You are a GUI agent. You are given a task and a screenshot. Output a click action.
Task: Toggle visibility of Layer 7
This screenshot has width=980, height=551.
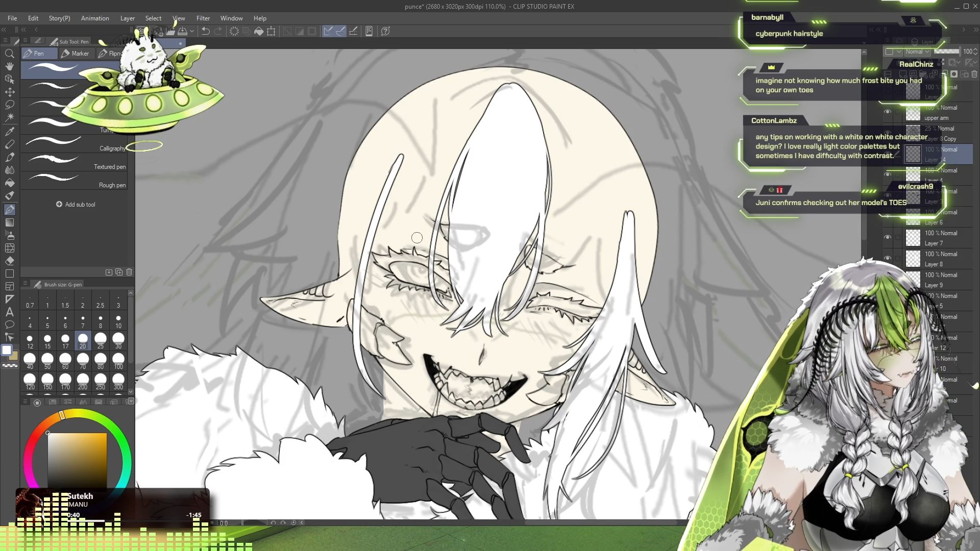[888, 237]
